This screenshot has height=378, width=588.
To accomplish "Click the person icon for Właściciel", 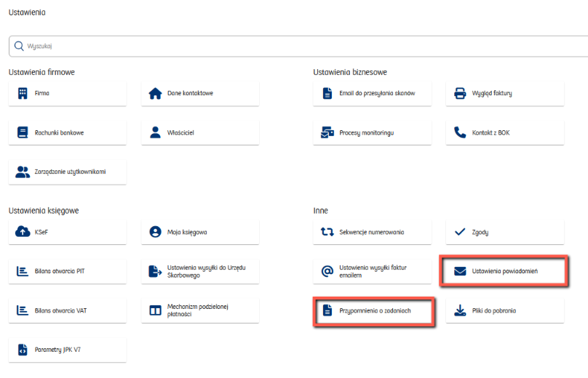I will [155, 132].
